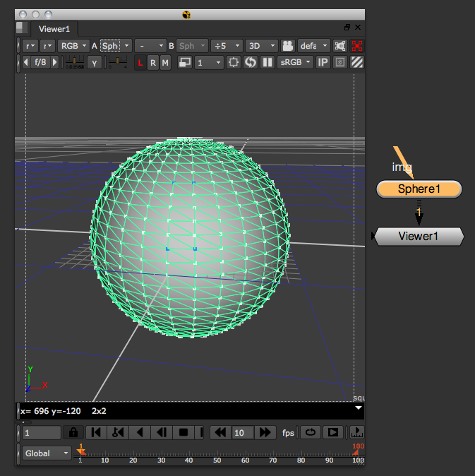This screenshot has width=475, height=476.
Task: Select the Viewer1 tab
Action: tap(54, 29)
